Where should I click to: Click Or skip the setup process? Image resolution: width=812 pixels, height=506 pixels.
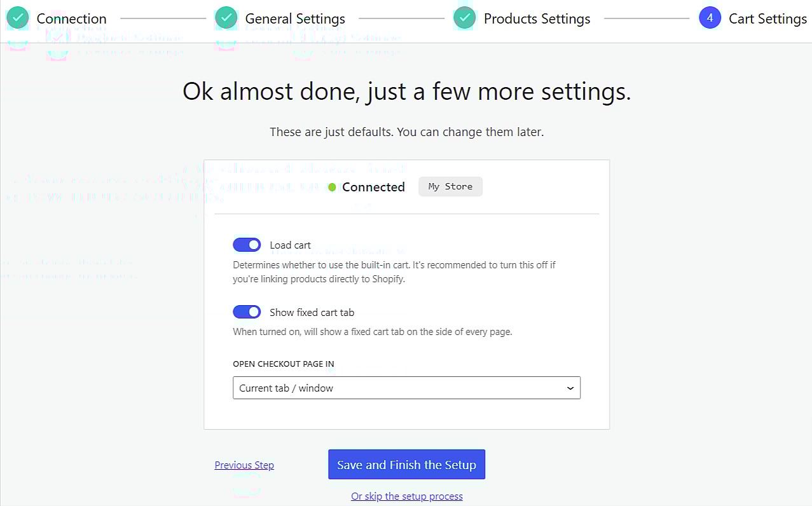(x=407, y=496)
